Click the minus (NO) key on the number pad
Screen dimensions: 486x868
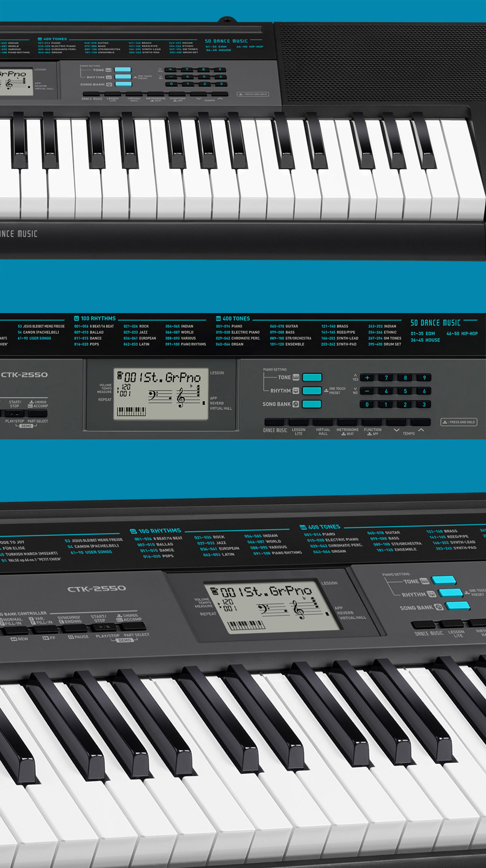point(367,391)
